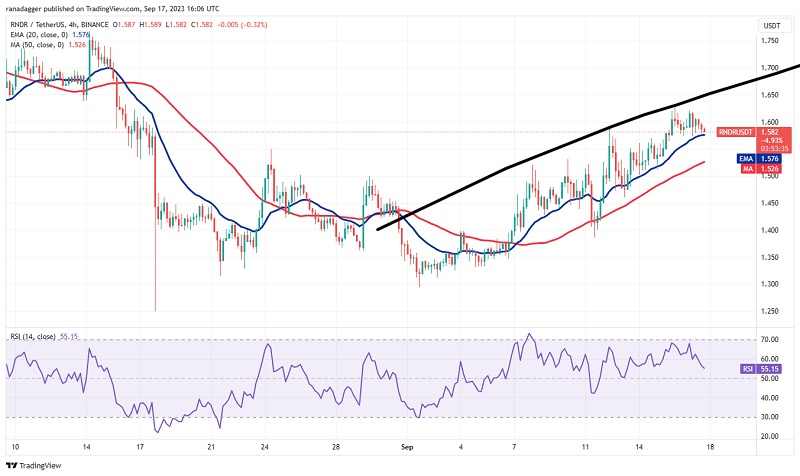Click the RSI 70.00 level on scale
Image resolution: width=800 pixels, height=476 pixels.
click(770, 340)
